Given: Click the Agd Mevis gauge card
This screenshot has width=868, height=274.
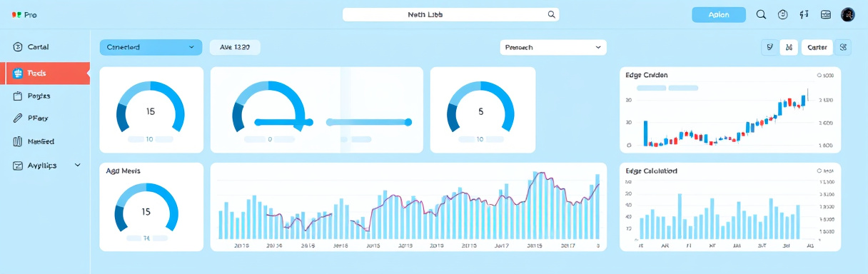Looking at the screenshot, I should coord(151,207).
